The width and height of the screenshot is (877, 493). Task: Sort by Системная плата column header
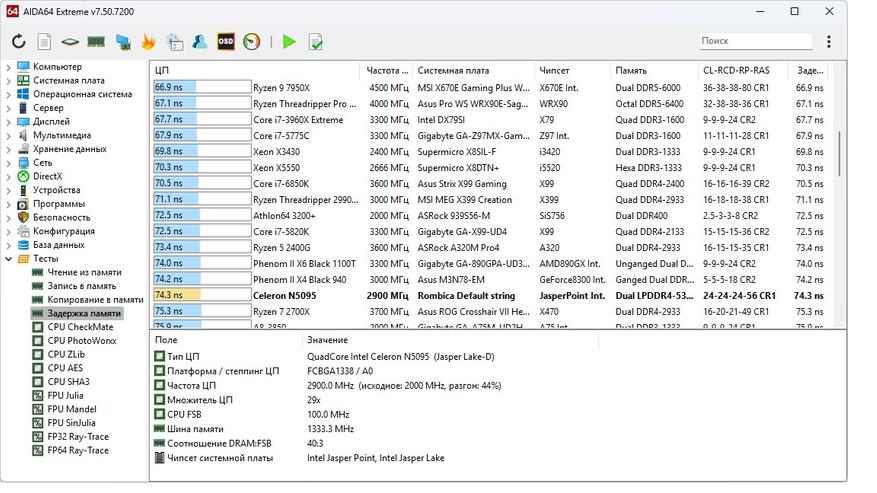473,71
